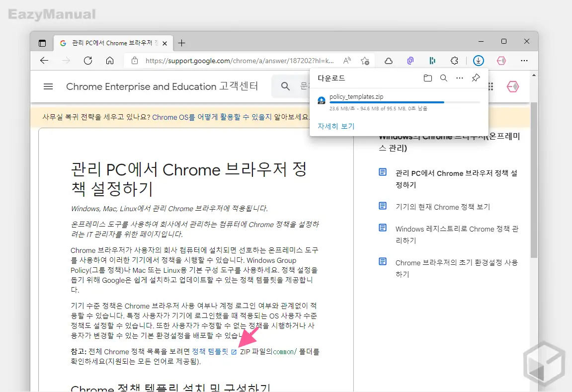Search downloads with the magnifier icon
Screen dimensions: 572x392
pyautogui.click(x=444, y=78)
